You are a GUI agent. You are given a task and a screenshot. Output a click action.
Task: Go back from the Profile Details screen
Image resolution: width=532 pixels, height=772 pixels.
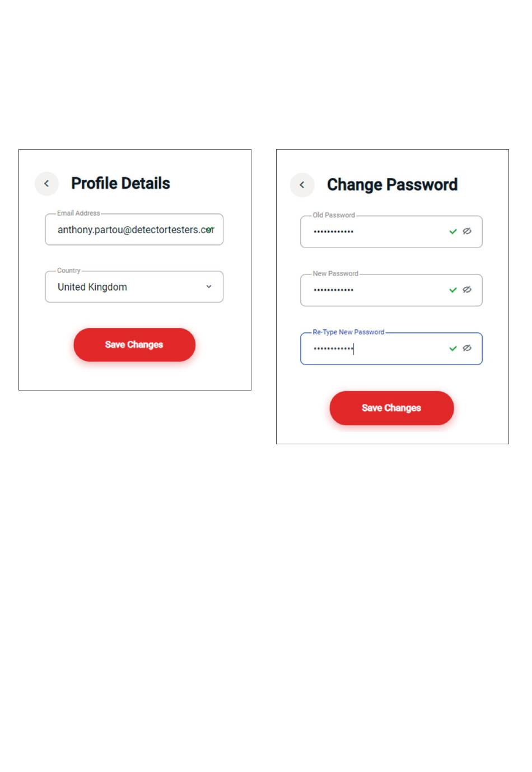46,184
